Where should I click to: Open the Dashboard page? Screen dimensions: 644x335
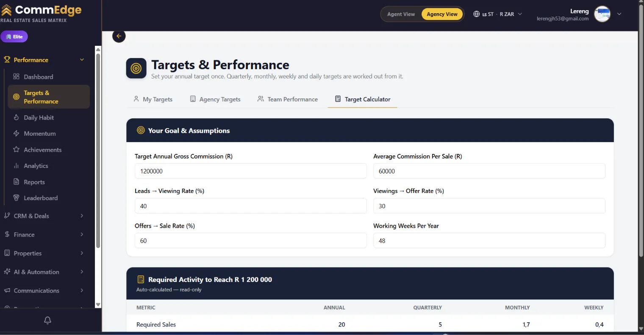pyautogui.click(x=49, y=77)
